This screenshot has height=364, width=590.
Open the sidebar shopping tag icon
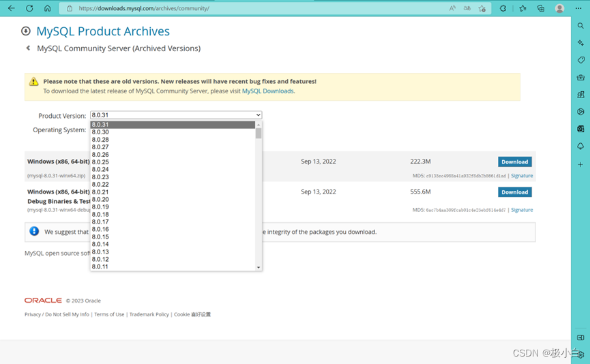pyautogui.click(x=580, y=60)
